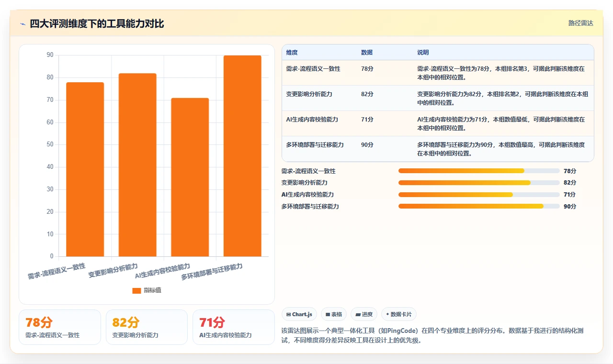This screenshot has height=364, width=613.
Task: Click the AI生成内容校验能力 bar in chart
Action: tap(190, 177)
